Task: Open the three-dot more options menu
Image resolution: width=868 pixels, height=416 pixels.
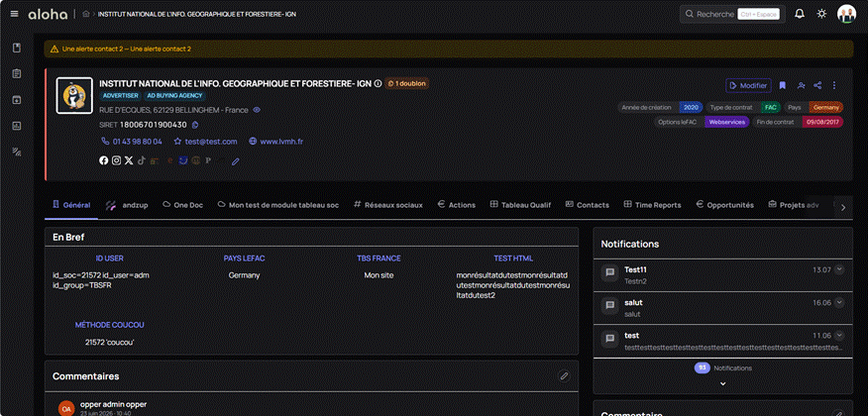Action: [x=834, y=86]
